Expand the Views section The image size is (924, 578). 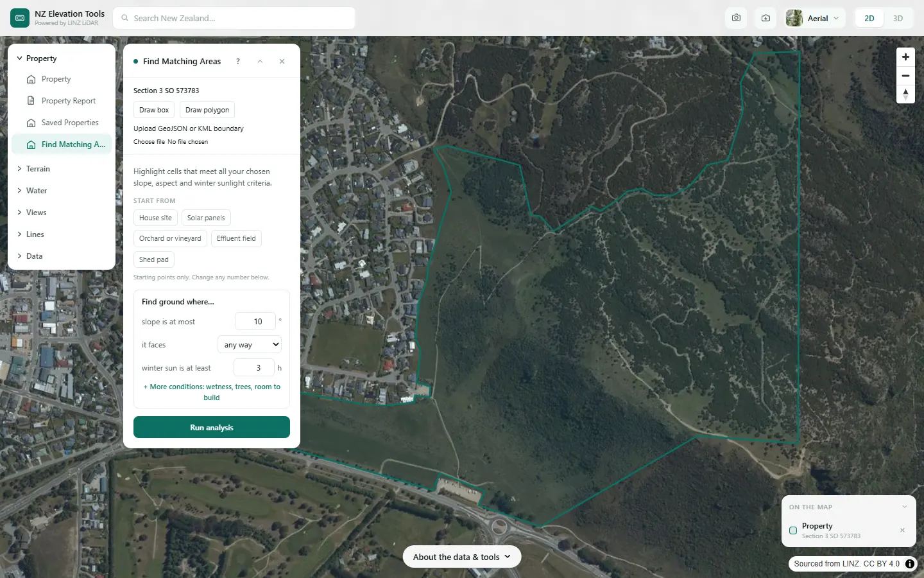(62, 213)
